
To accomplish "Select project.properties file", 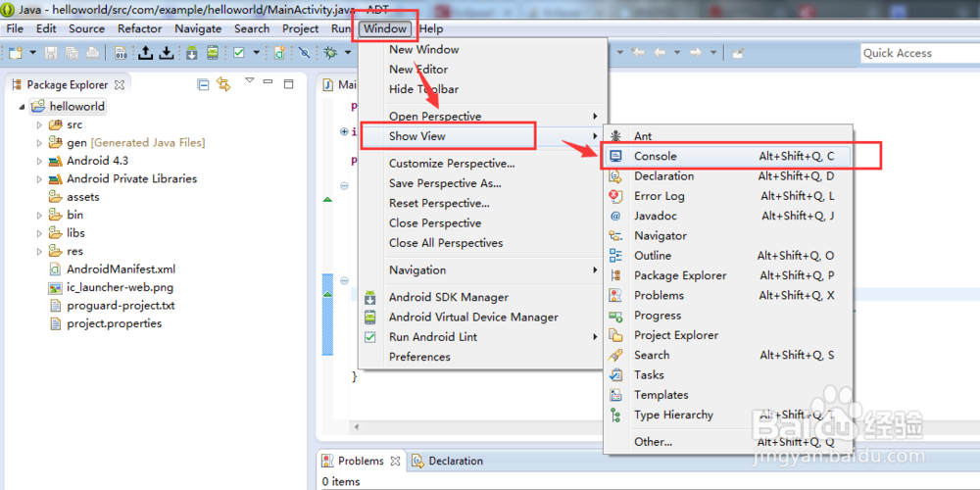I will 106,323.
